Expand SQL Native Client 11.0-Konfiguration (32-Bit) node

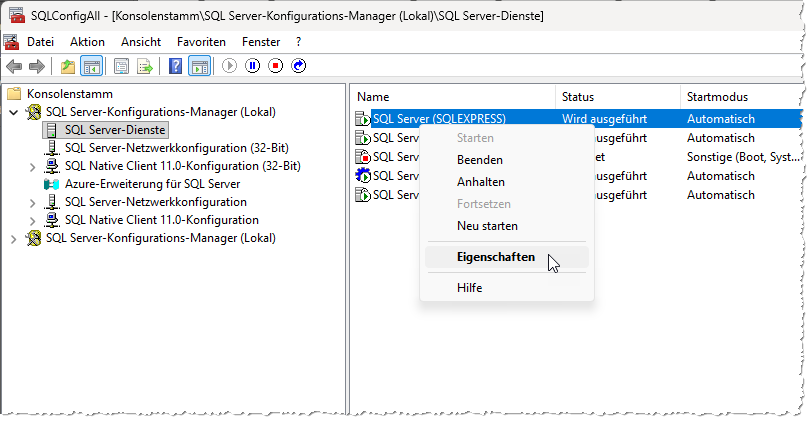click(x=33, y=166)
